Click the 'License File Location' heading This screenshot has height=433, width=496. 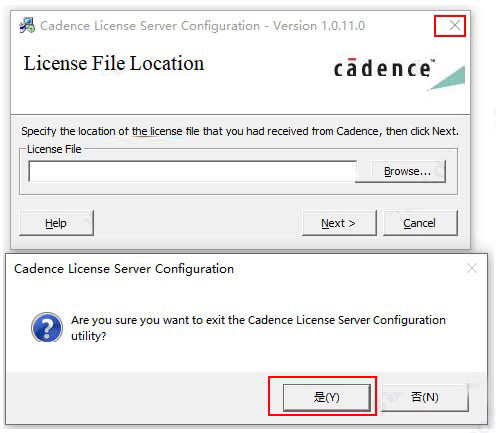114,63
